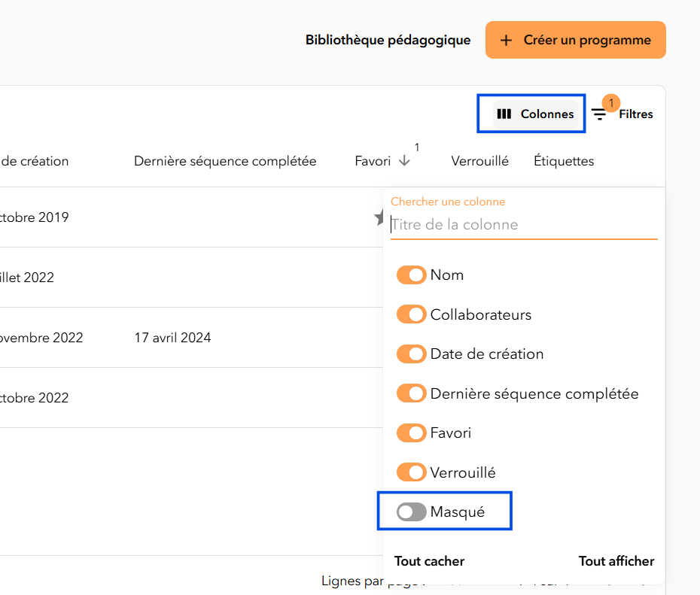
Task: Click the filter count badge 1
Action: point(610,103)
